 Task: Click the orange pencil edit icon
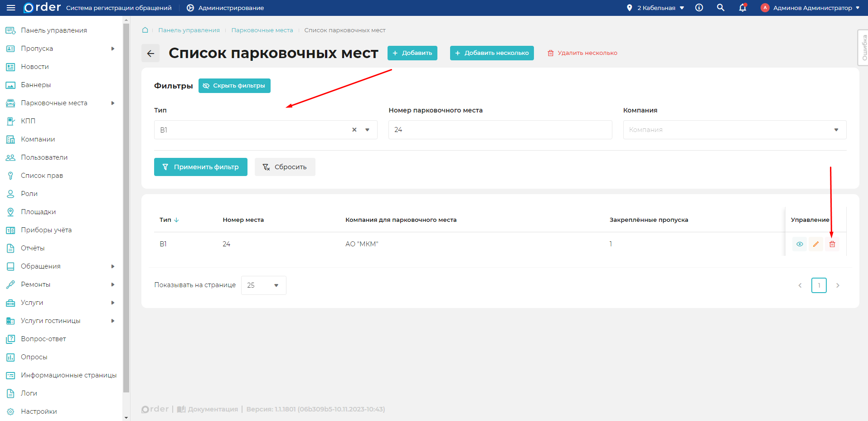tap(816, 244)
